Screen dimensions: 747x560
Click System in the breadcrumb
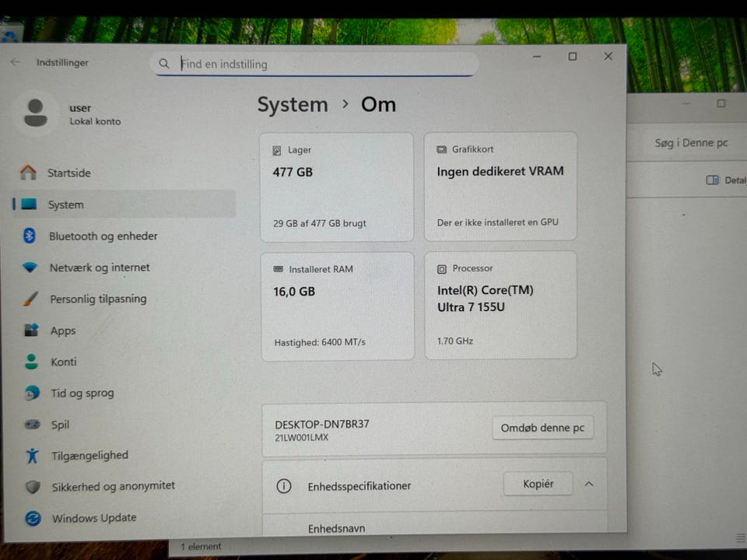click(293, 105)
